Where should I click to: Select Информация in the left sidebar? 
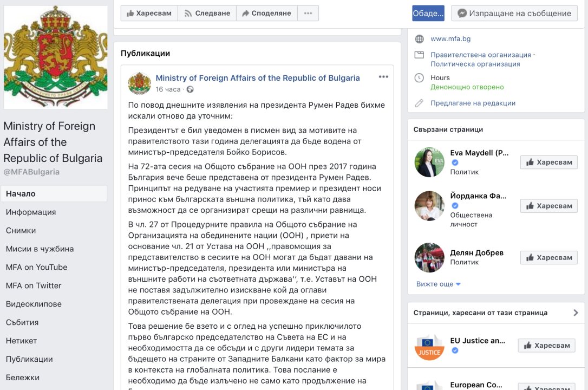(31, 212)
